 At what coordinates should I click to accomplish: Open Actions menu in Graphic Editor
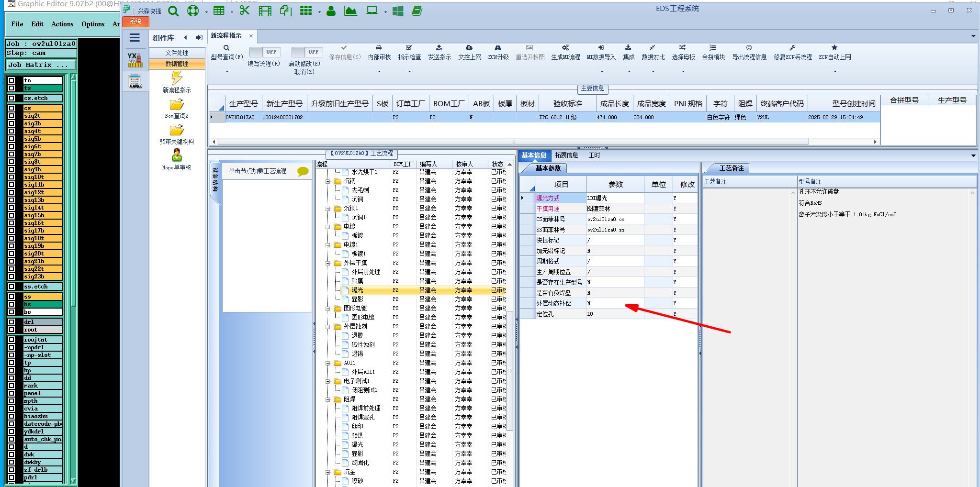pyautogui.click(x=62, y=24)
